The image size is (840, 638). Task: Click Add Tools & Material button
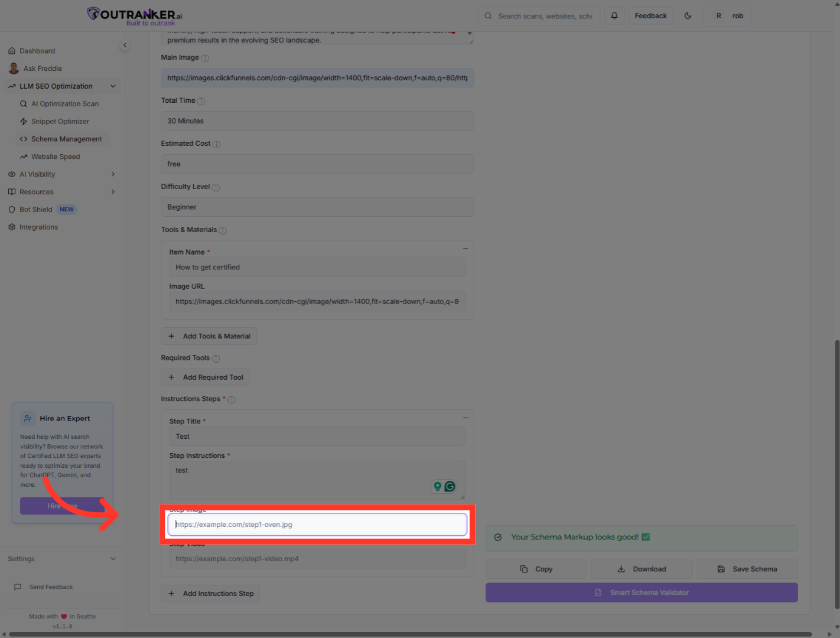coord(209,336)
